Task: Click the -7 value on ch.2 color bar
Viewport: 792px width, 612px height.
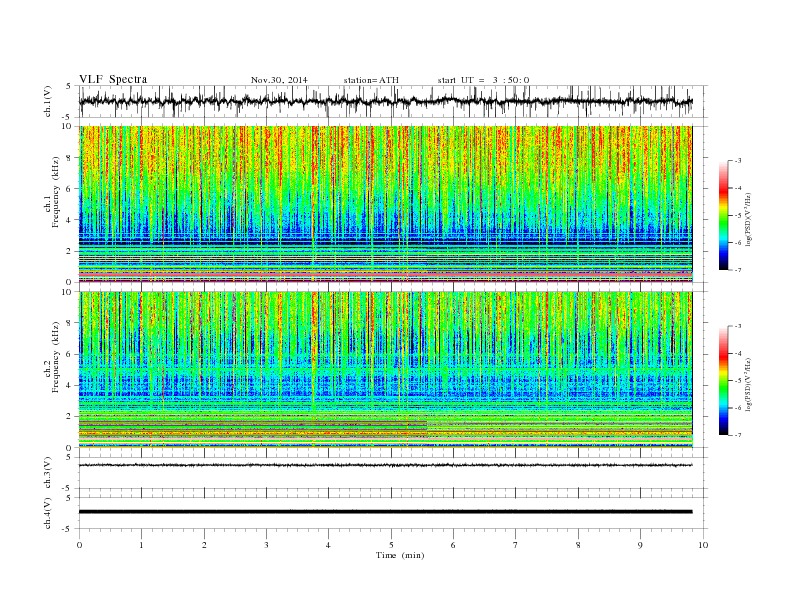Action: click(737, 435)
